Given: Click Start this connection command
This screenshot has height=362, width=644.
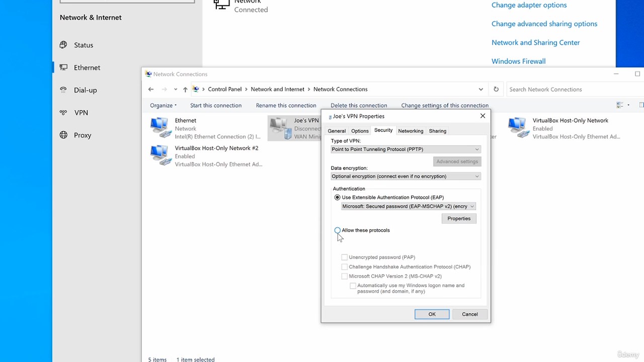Looking at the screenshot, I should pos(216,106).
